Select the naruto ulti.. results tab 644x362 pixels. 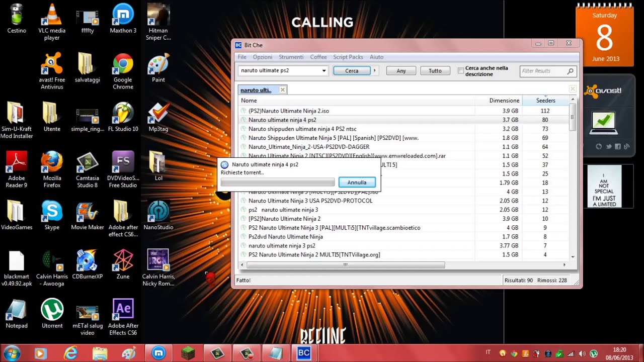pos(256,90)
